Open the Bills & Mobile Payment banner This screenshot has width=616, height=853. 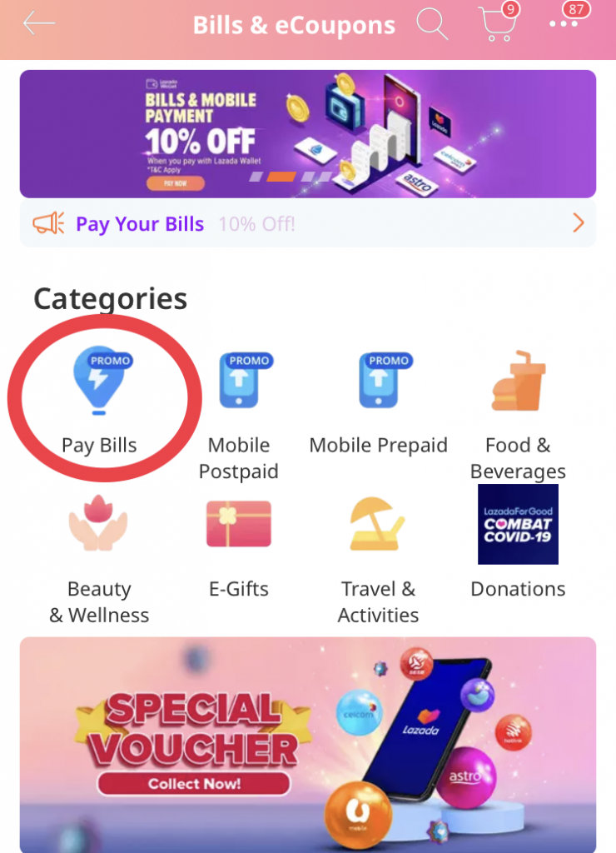pos(308,134)
